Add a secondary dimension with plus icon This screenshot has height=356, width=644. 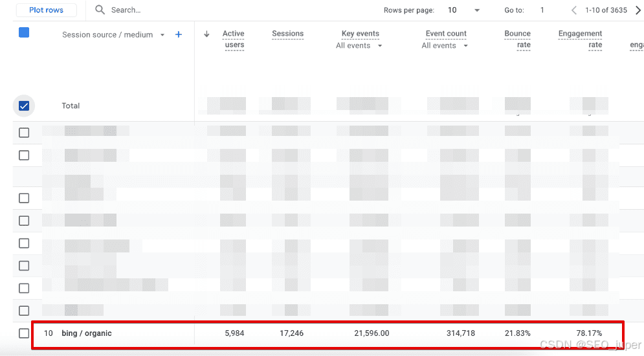coord(178,34)
